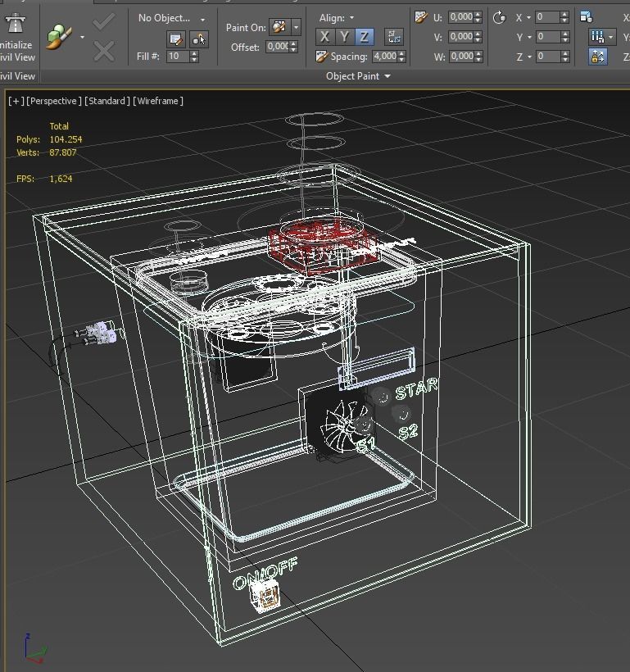Expand the Object Paint panel title
Screen dimensions: 630x672
[x=358, y=76]
